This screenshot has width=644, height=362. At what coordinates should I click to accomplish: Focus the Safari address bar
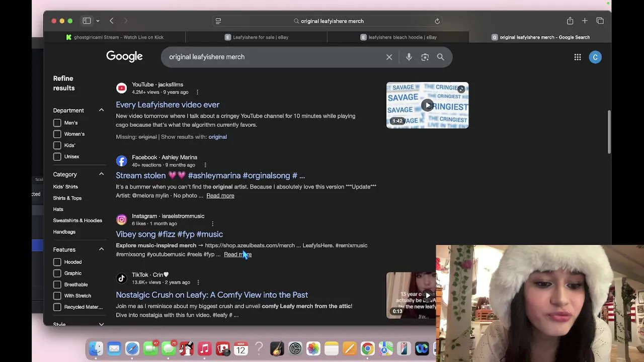(328, 21)
